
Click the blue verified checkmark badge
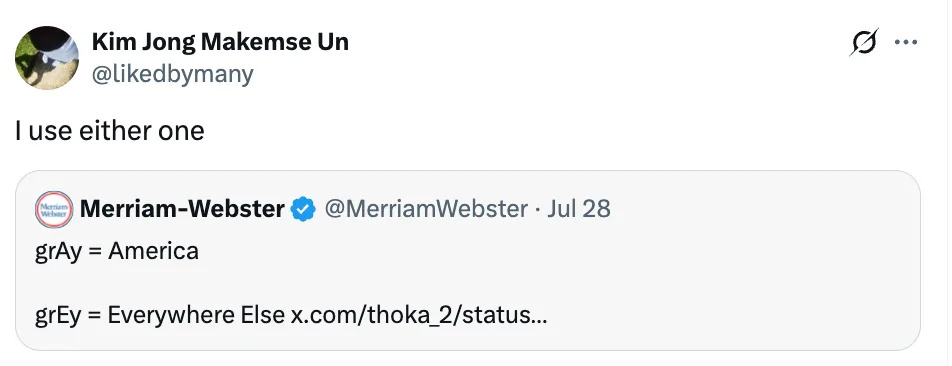click(303, 209)
